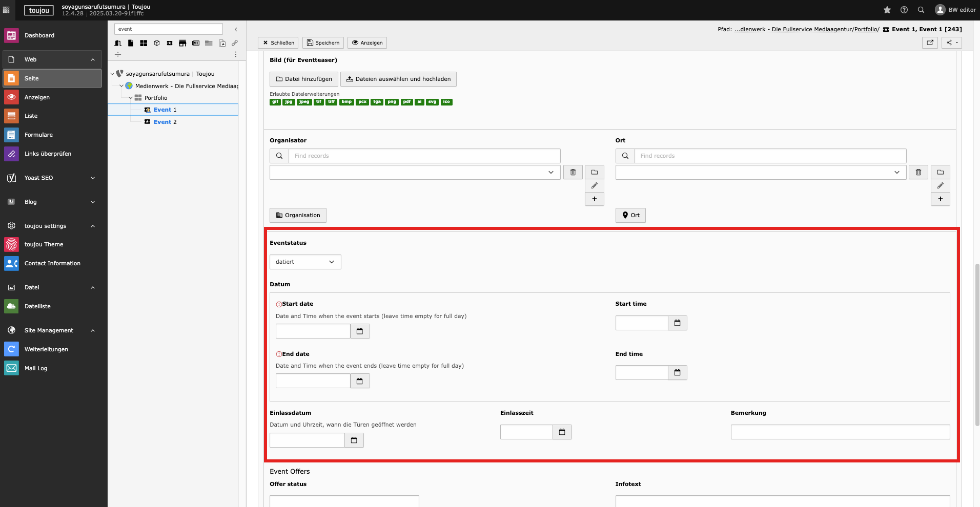
Task: Expand the Organisator selection dropdown
Action: point(415,173)
